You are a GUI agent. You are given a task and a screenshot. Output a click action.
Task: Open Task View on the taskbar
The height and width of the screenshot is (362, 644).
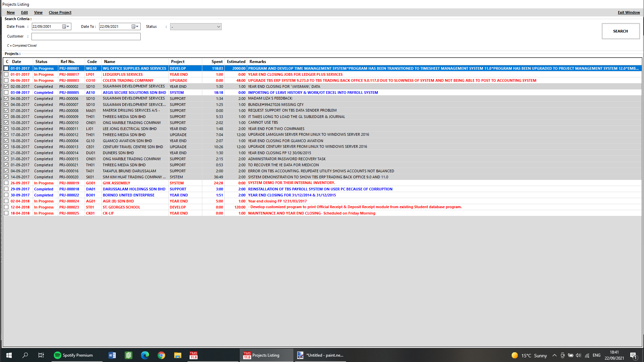point(41,355)
